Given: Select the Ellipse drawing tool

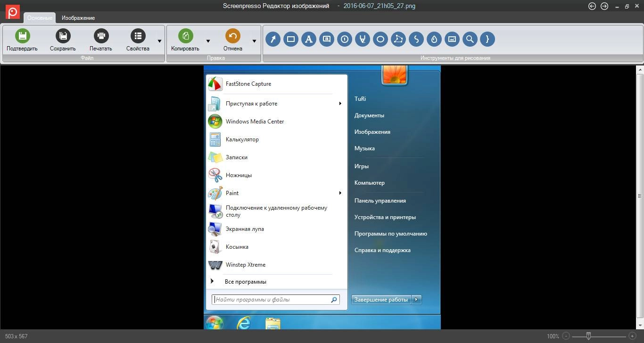Looking at the screenshot, I should click(x=380, y=39).
